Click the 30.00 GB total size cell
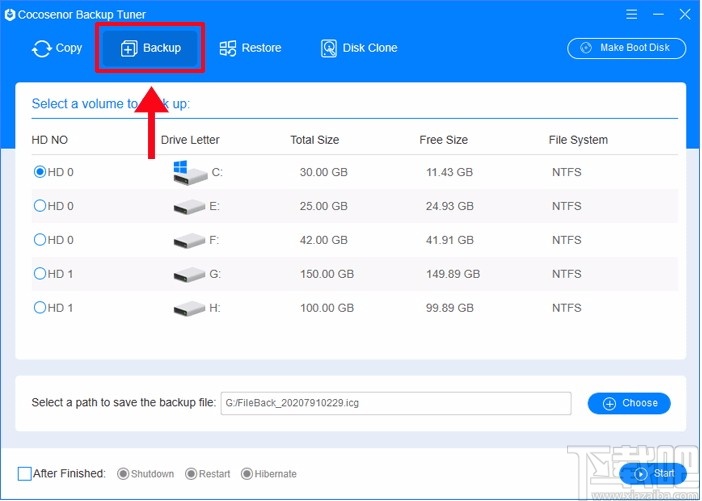 (x=323, y=172)
